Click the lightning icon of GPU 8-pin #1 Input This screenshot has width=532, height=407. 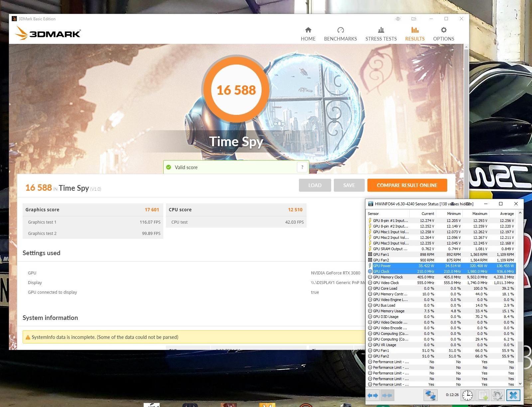point(370,221)
